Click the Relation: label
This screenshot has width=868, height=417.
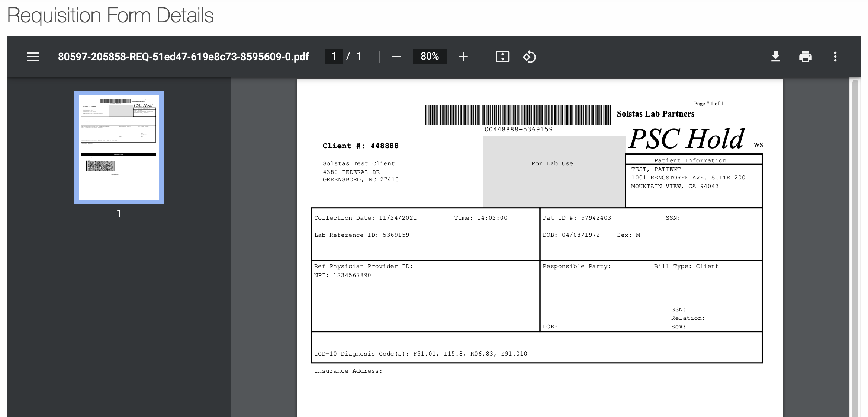pyautogui.click(x=688, y=318)
